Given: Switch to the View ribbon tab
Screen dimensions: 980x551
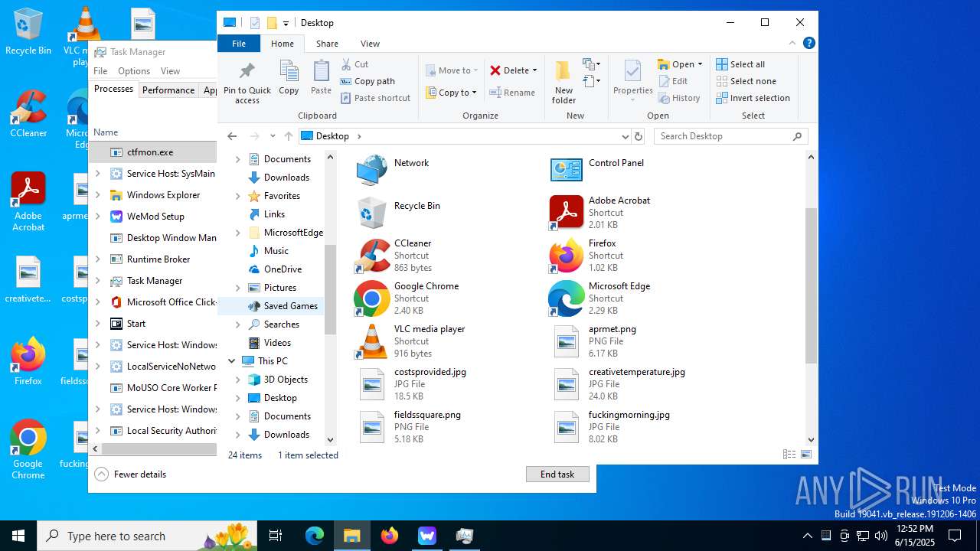Looking at the screenshot, I should tap(370, 44).
